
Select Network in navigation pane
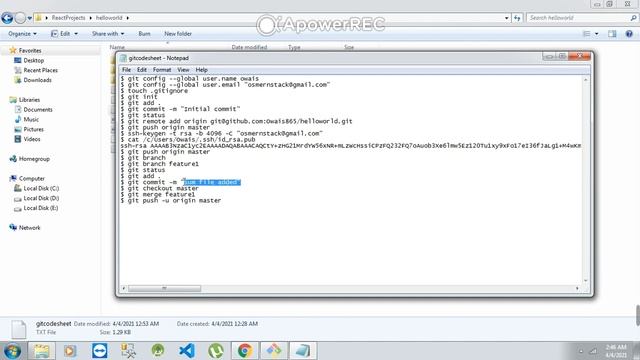(x=29, y=228)
